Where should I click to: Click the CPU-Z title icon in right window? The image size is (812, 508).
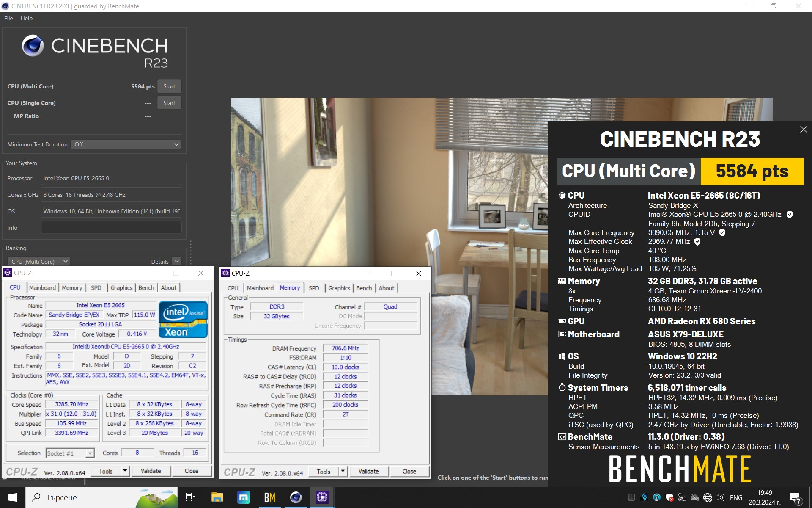(x=225, y=273)
